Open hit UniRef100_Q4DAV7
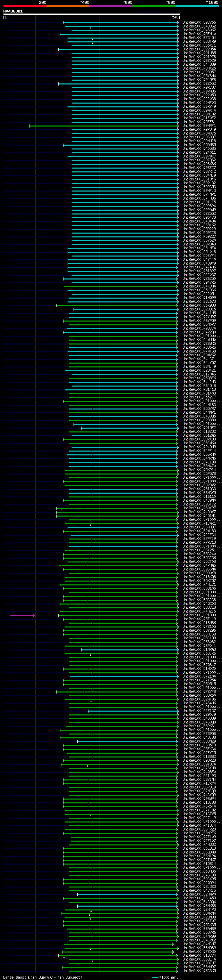Screen dimensions: 222x980 [x=199, y=512]
